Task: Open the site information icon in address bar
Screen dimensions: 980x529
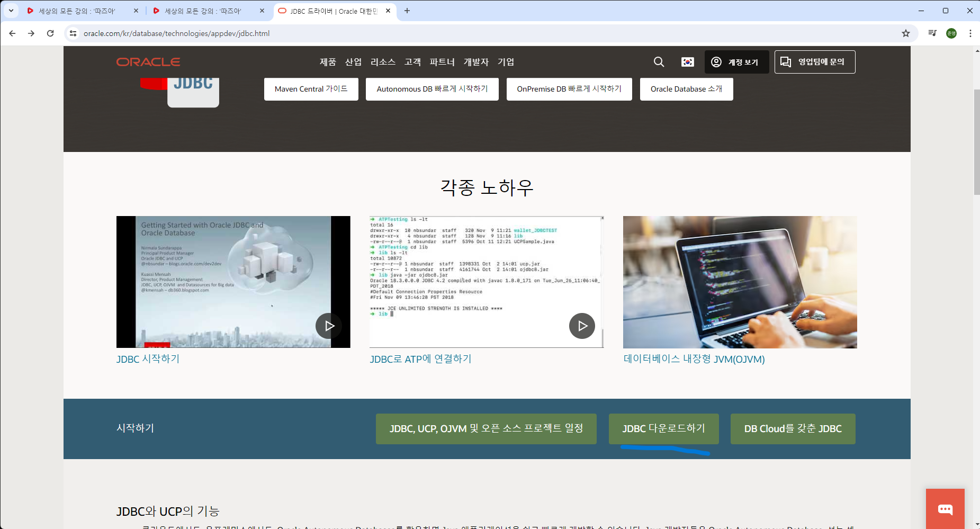Action: point(73,33)
